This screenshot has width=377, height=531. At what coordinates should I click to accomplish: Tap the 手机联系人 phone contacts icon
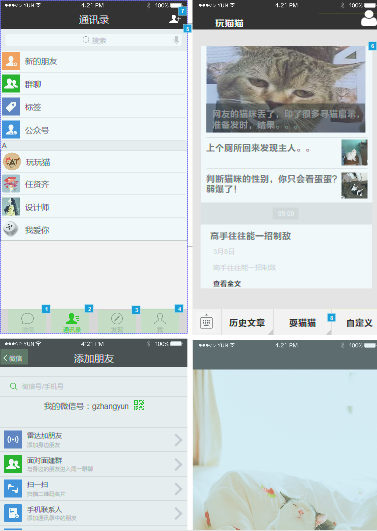[13, 513]
